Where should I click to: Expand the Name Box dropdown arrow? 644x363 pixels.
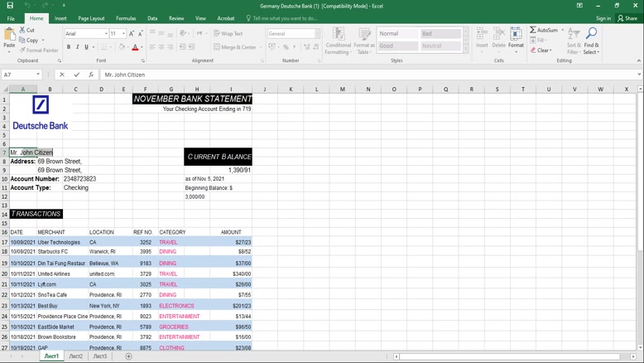pyautogui.click(x=38, y=75)
